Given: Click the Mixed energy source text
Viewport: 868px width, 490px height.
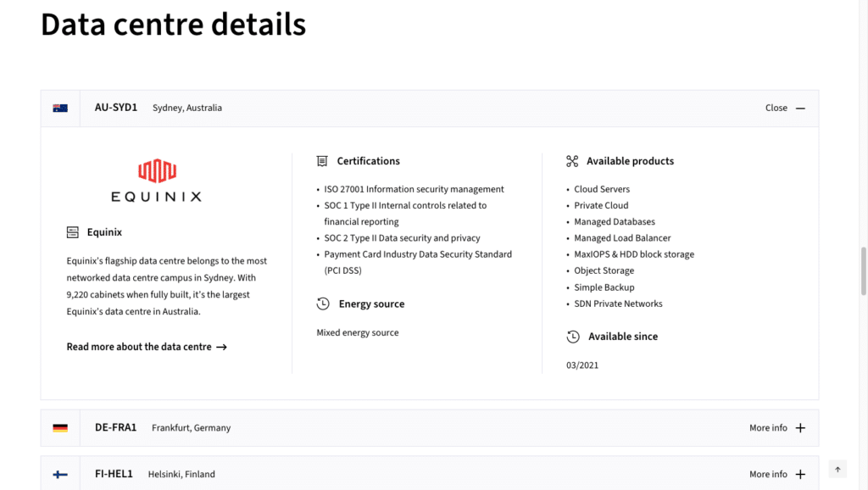Looking at the screenshot, I should tap(358, 333).
